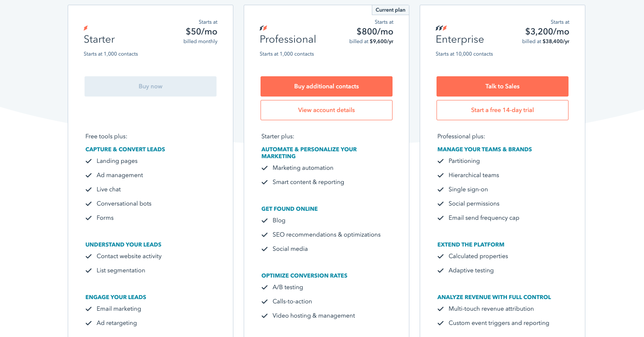Click the Current plan badge
Screen dimensions: 644x337
pos(390,9)
